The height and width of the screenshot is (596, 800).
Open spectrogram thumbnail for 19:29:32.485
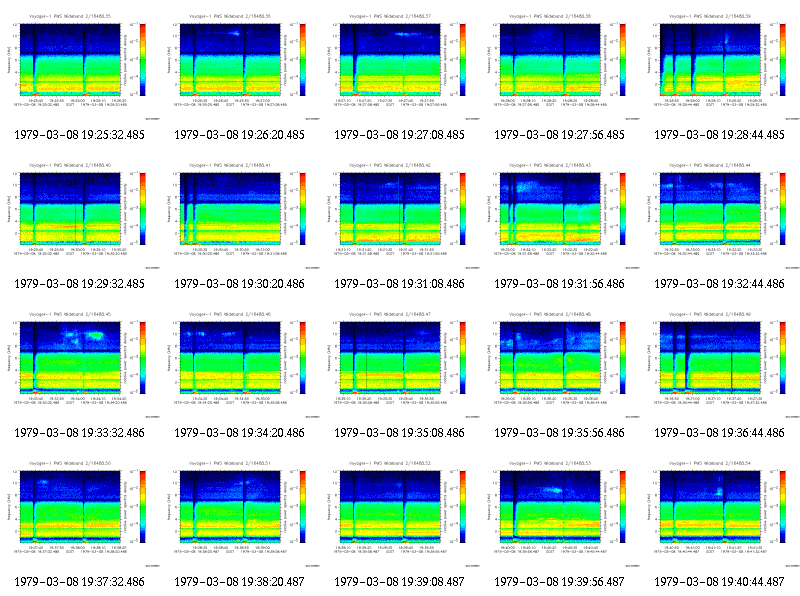coord(80,215)
